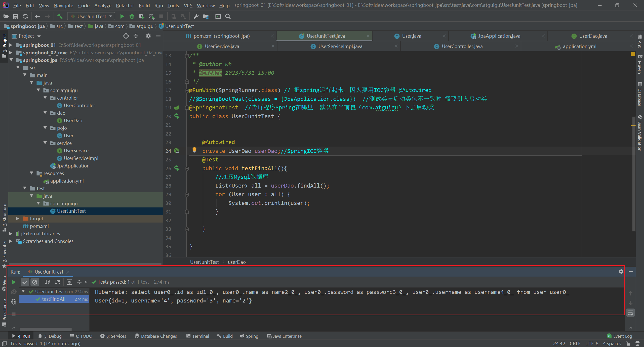
Task: Toggle the Persistence tool window
Action: [x=4, y=313]
